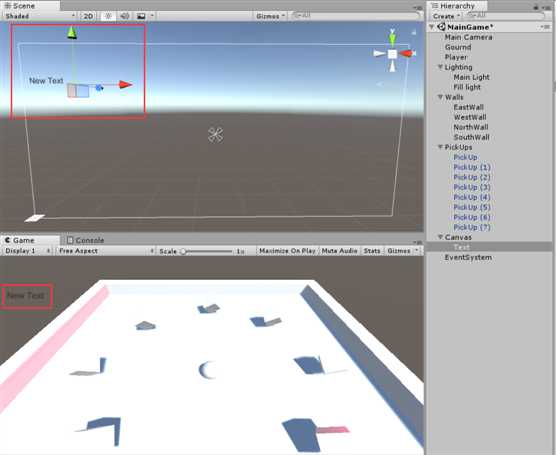The image size is (556, 455).
Task: Open Display 1 dropdown in Game view
Action: click(27, 251)
